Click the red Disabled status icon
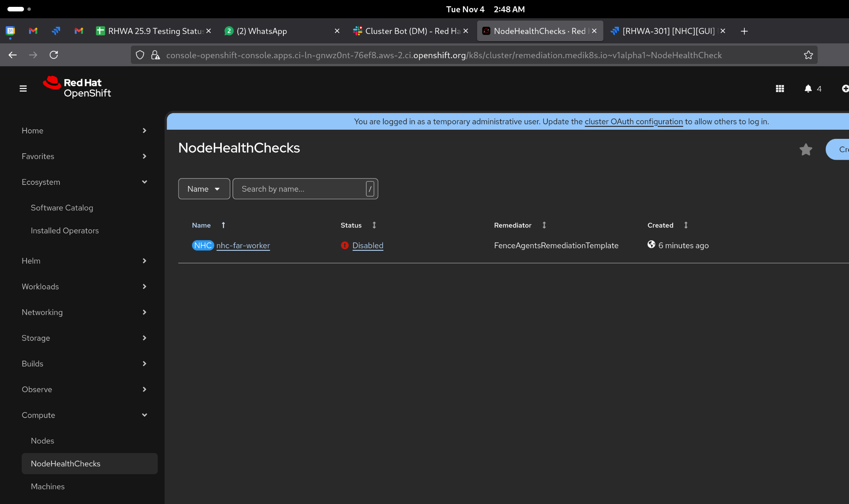 coord(345,246)
